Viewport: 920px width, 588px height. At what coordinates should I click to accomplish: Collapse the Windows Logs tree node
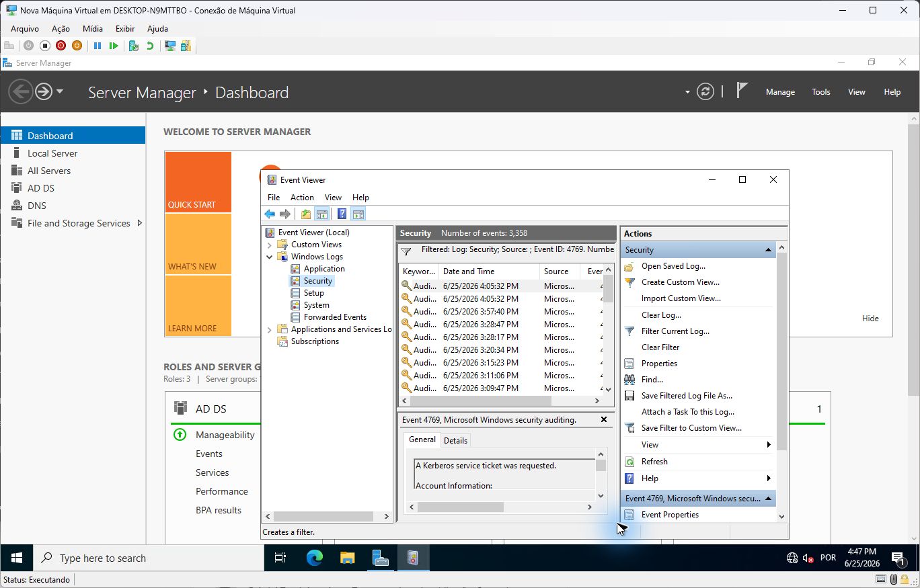coord(270,257)
